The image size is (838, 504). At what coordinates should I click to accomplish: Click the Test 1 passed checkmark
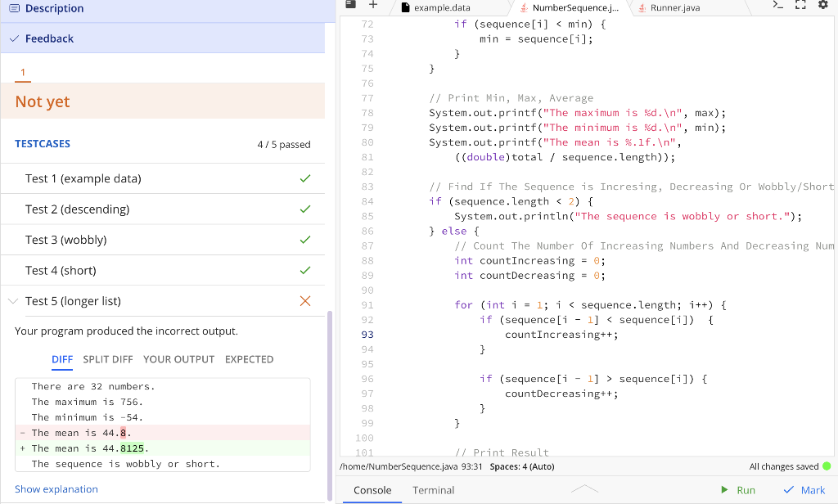(x=305, y=178)
